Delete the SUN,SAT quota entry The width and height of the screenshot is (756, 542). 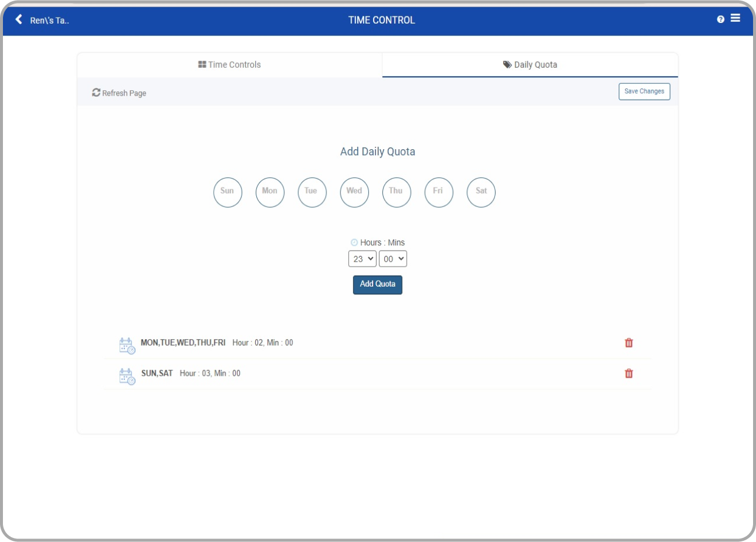point(629,373)
